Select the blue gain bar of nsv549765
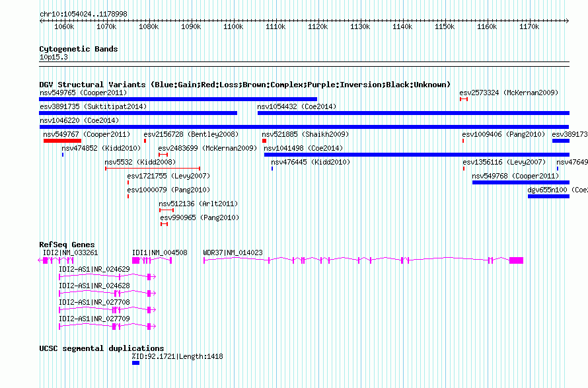 click(x=178, y=99)
